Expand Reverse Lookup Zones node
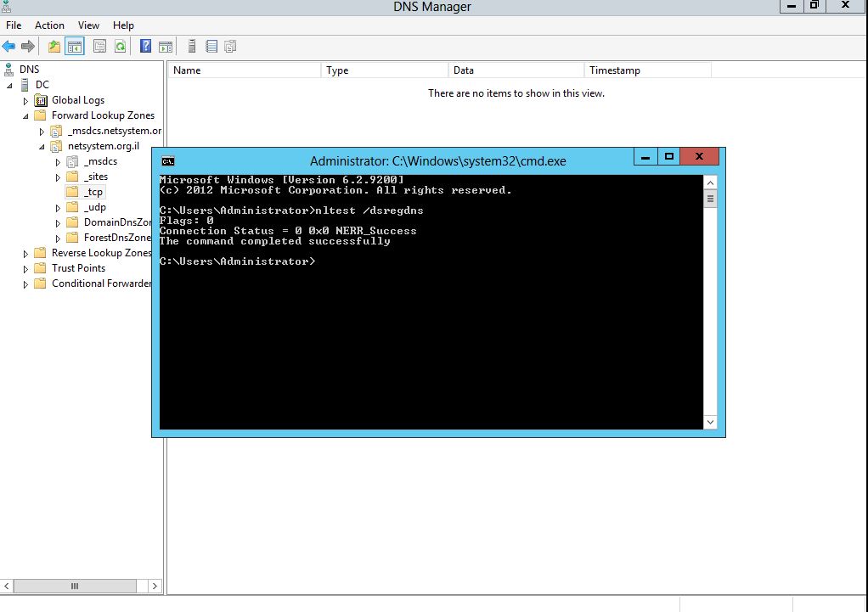 point(25,254)
